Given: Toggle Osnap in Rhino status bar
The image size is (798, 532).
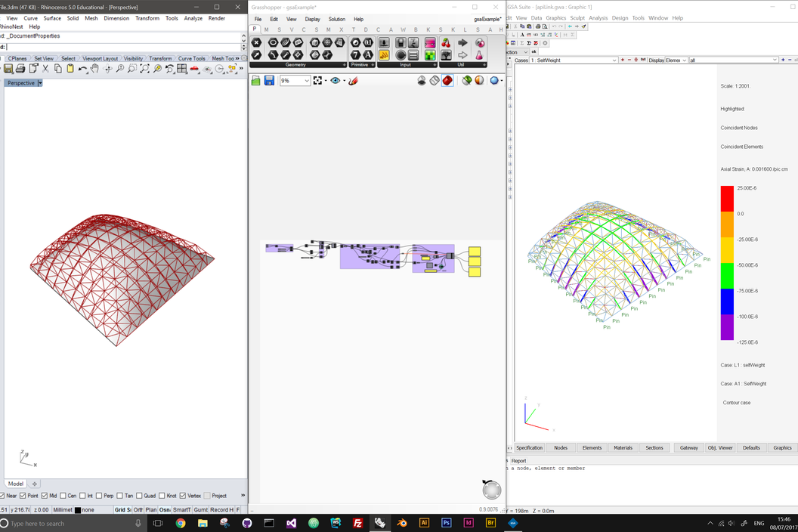Looking at the screenshot, I should 165,509.
